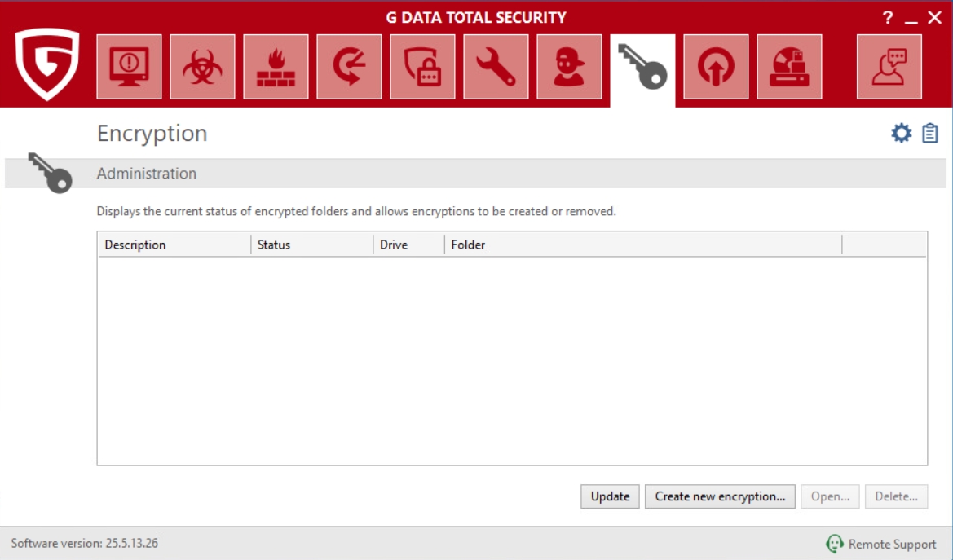Click the greyed Delete button
Image resolution: width=953 pixels, height=560 pixels.
point(896,496)
